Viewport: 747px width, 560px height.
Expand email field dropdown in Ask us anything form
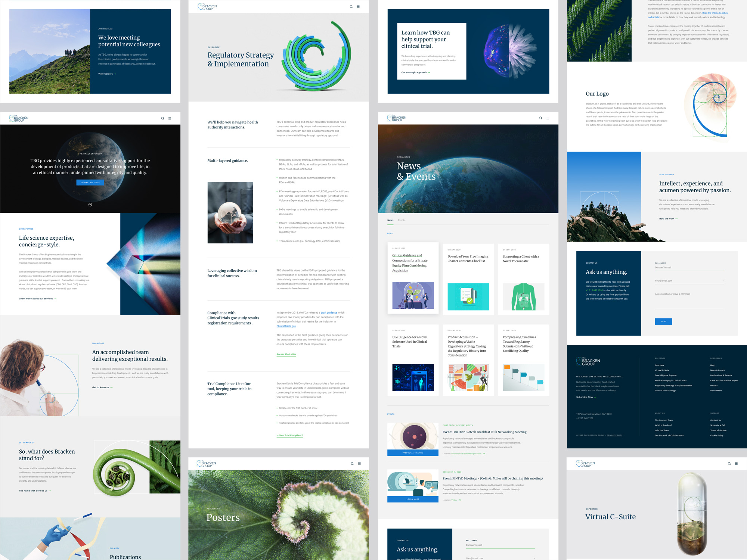[x=723, y=281]
